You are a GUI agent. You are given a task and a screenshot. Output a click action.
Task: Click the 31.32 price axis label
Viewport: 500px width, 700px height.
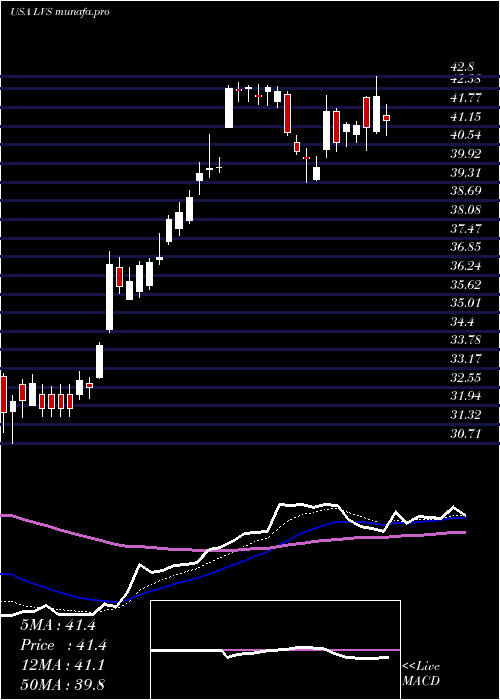[x=466, y=415]
